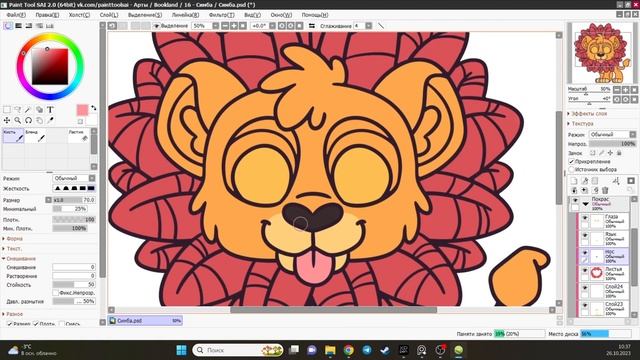Switch to the Симба.psd document tab
The width and height of the screenshot is (640, 360).
point(145,321)
